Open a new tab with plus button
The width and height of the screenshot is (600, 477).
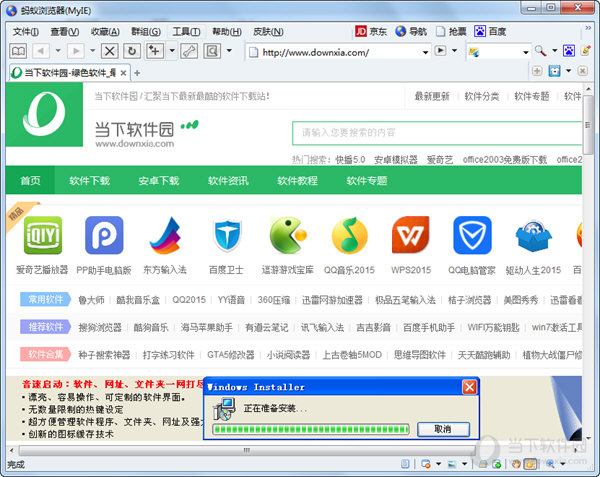click(137, 73)
